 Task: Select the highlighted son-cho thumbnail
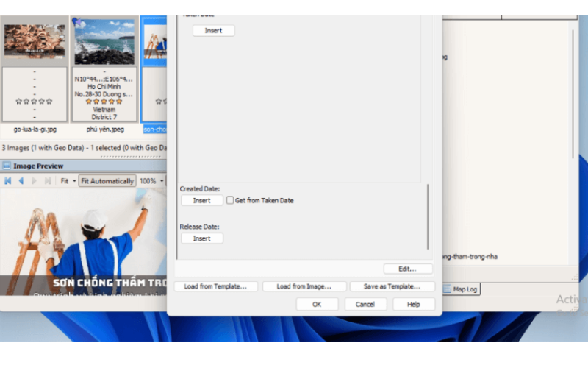(154, 42)
